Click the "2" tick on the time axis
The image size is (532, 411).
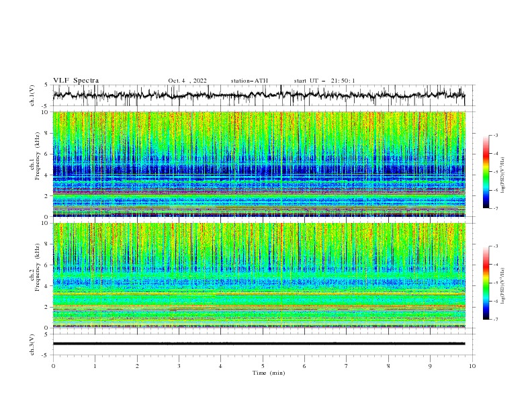point(137,366)
